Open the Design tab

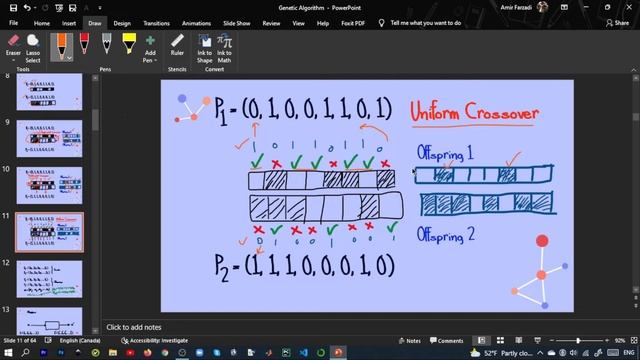(x=122, y=23)
